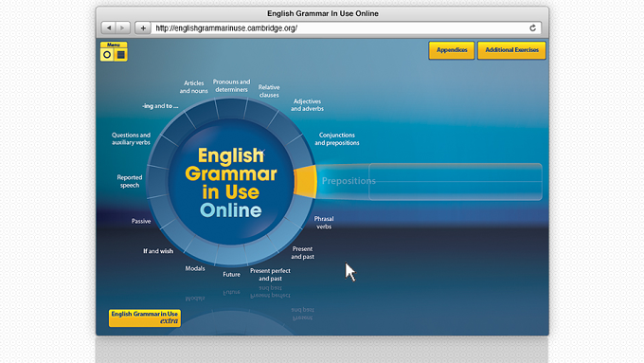This screenshot has width=644, height=363.
Task: Select Phrasal verbs topic
Action: pos(324,223)
